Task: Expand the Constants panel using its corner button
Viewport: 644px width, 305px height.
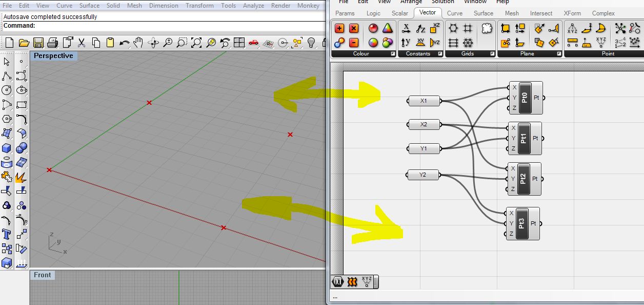Action: 440,53
